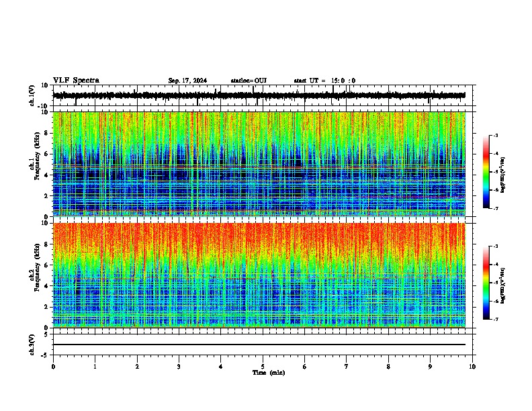
Task: Click inside the ch.2 spectrogram panel
Action: 259,275
